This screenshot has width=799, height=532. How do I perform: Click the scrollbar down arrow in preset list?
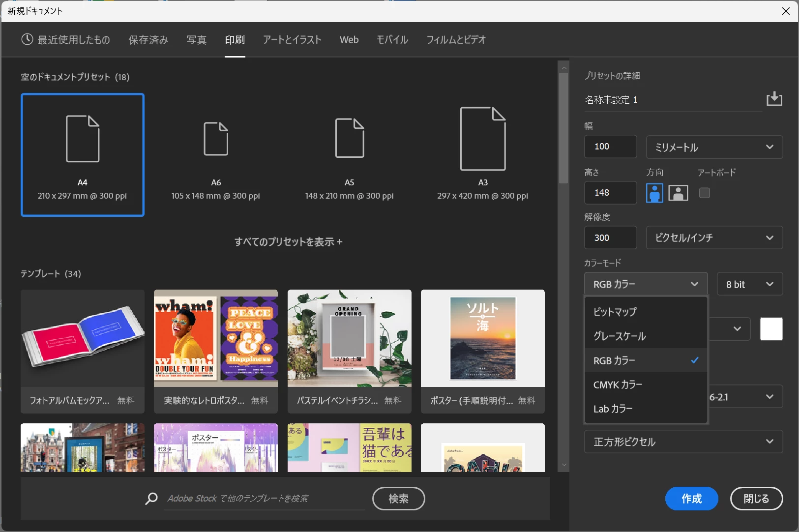pyautogui.click(x=563, y=465)
